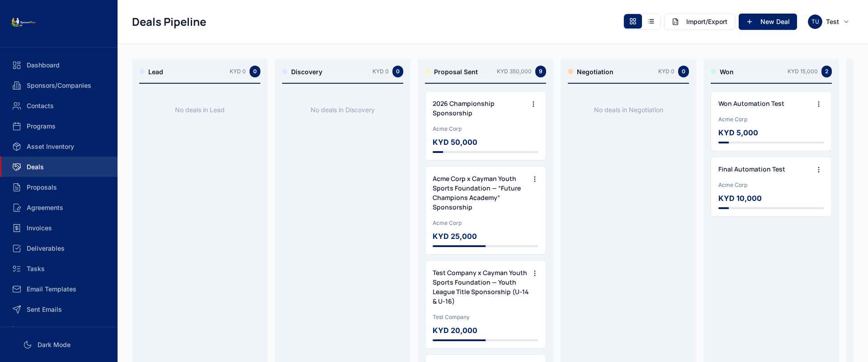This screenshot has height=362, width=868.
Task: Open Invoices page
Action: pos(59,228)
